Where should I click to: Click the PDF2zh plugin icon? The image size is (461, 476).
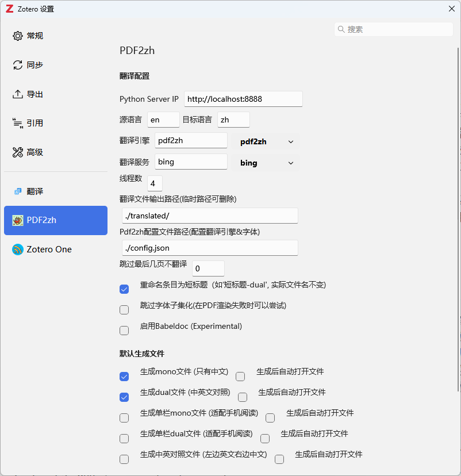pyautogui.click(x=18, y=220)
